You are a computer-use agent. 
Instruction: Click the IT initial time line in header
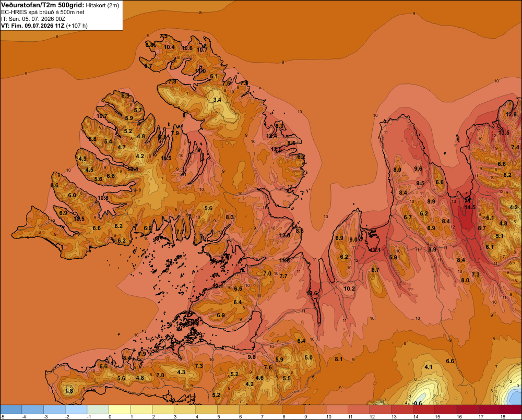33,19
